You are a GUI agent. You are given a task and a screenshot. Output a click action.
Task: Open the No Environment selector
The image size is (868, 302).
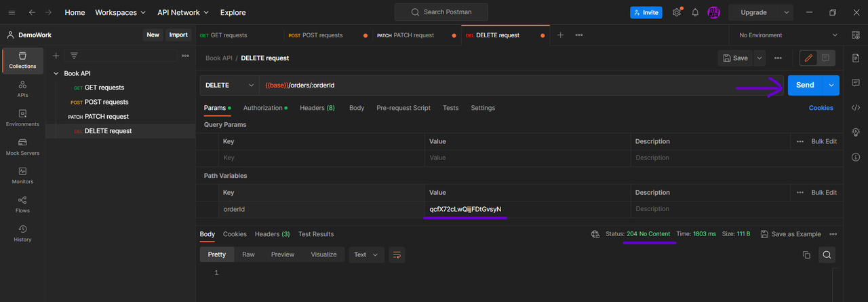coord(788,35)
